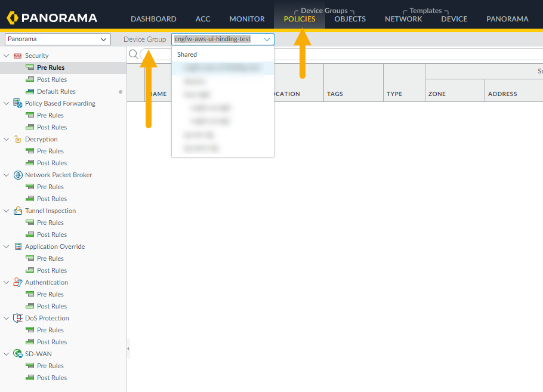Image resolution: width=543 pixels, height=392 pixels.
Task: Switch to the OBJECTS tab
Action: (350, 19)
